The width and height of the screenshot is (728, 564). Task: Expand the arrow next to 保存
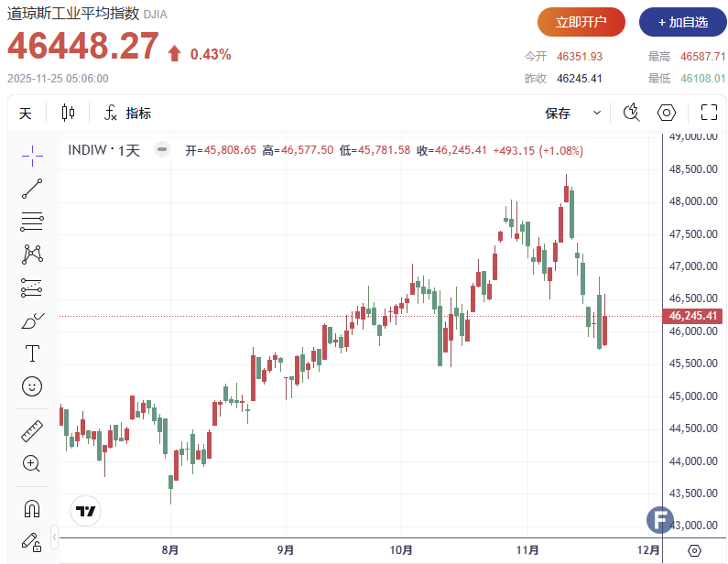(x=597, y=113)
